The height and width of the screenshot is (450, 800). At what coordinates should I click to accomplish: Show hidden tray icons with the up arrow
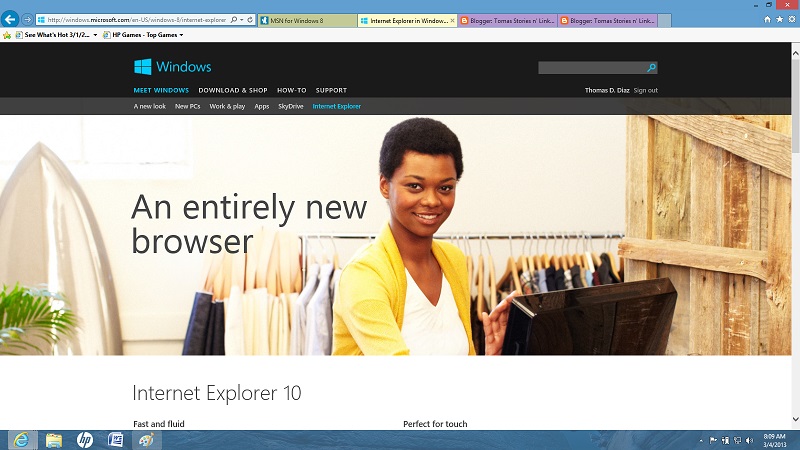pyautogui.click(x=701, y=440)
